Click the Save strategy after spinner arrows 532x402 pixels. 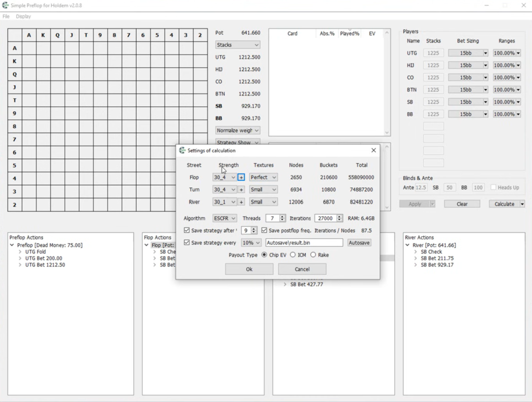(x=254, y=230)
